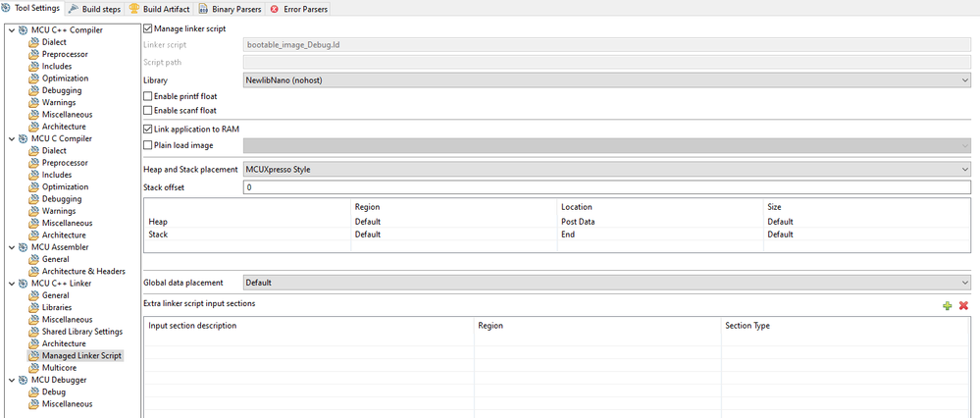The width and height of the screenshot is (980, 418).
Task: Select Debug under MCU Debugger
Action: click(x=54, y=392)
